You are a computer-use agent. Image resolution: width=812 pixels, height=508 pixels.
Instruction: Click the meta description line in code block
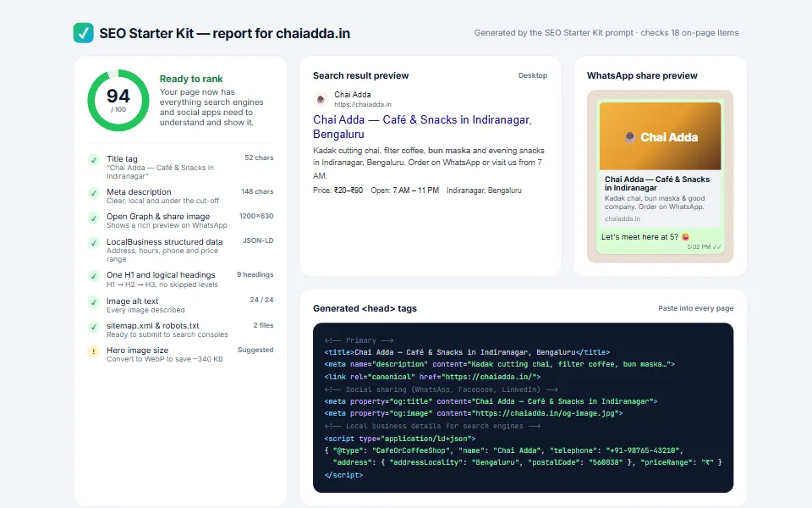click(500, 364)
